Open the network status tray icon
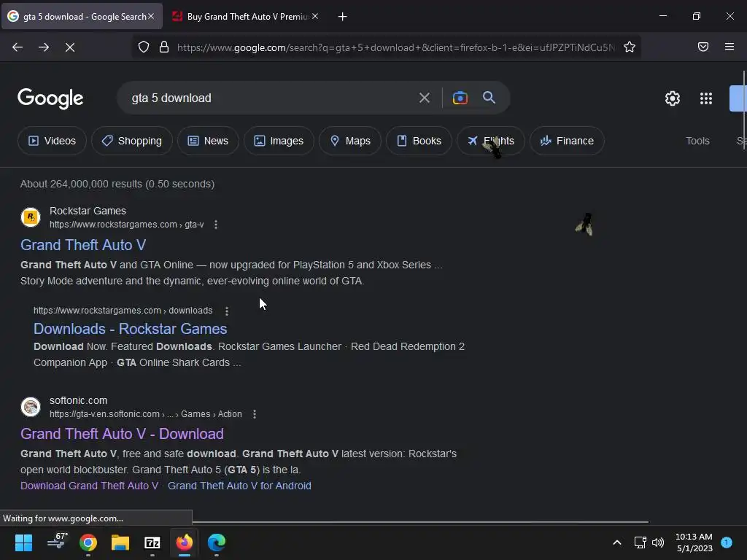 (x=640, y=542)
